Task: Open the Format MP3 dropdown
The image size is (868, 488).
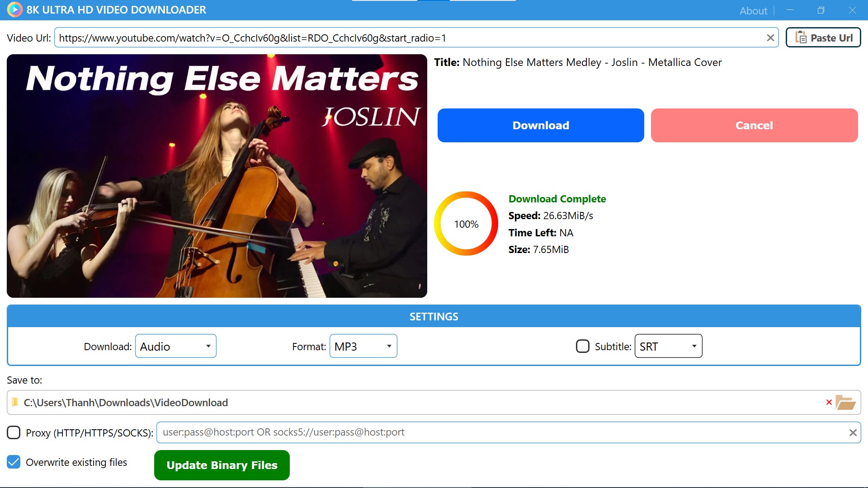Action: pos(363,346)
